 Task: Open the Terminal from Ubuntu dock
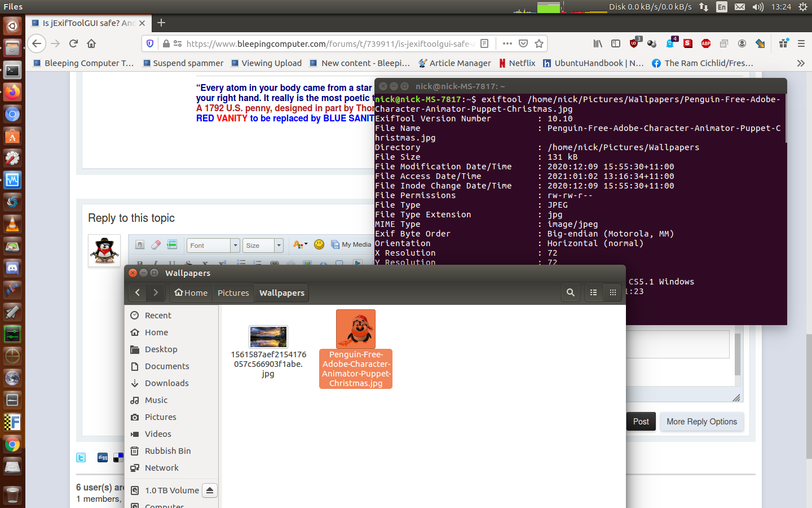point(12,71)
